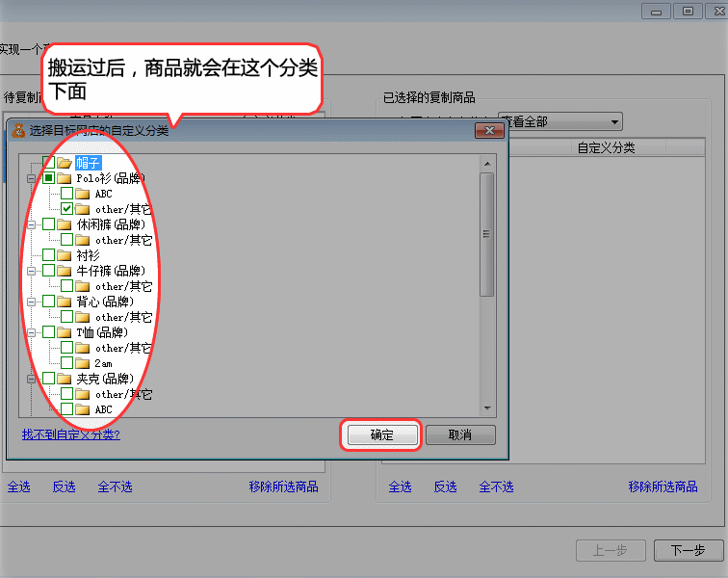Click folder icon of other/其它 under 夹克
Screen dimensions: 728x578
tap(82, 394)
